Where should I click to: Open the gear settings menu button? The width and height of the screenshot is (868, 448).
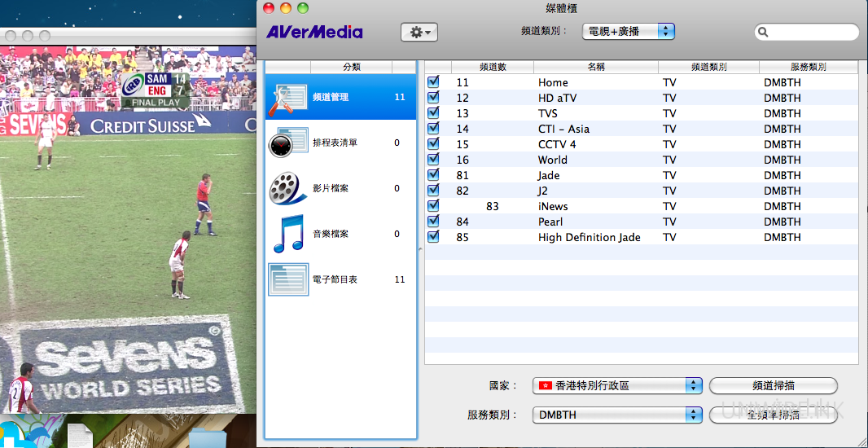coord(419,33)
